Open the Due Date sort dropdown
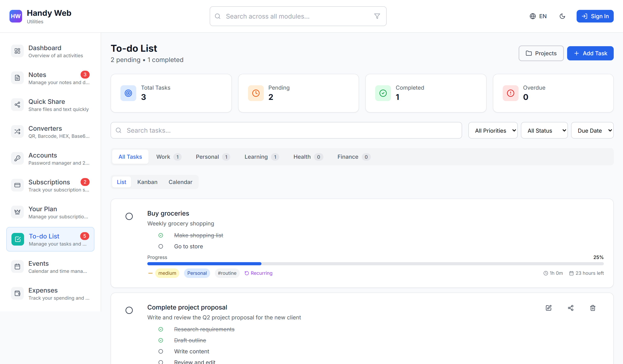623x364 pixels. [x=592, y=130]
